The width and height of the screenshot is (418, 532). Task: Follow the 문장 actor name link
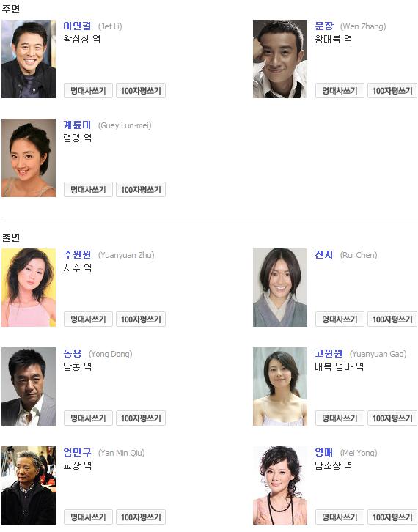point(324,26)
